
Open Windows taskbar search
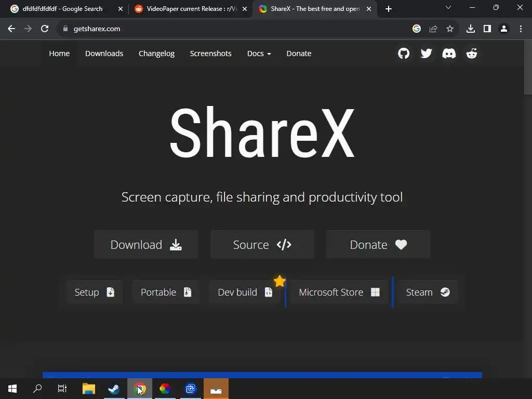tap(37, 389)
